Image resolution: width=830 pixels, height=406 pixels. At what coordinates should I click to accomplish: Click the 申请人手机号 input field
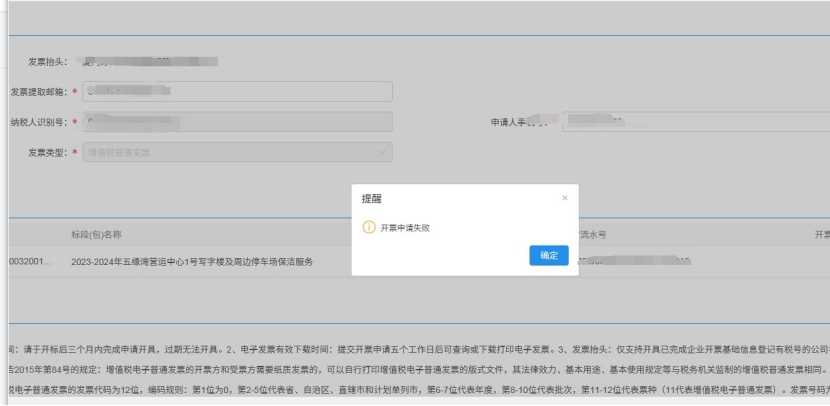click(696, 122)
